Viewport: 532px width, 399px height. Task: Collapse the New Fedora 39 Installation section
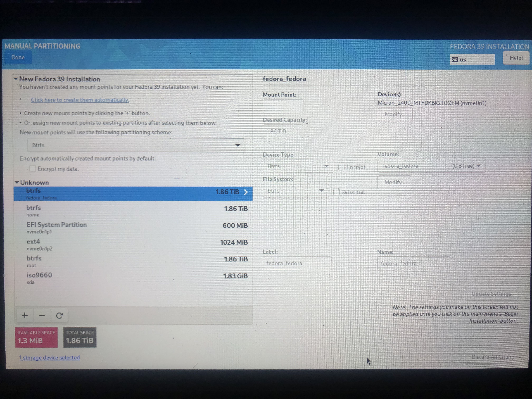point(16,79)
